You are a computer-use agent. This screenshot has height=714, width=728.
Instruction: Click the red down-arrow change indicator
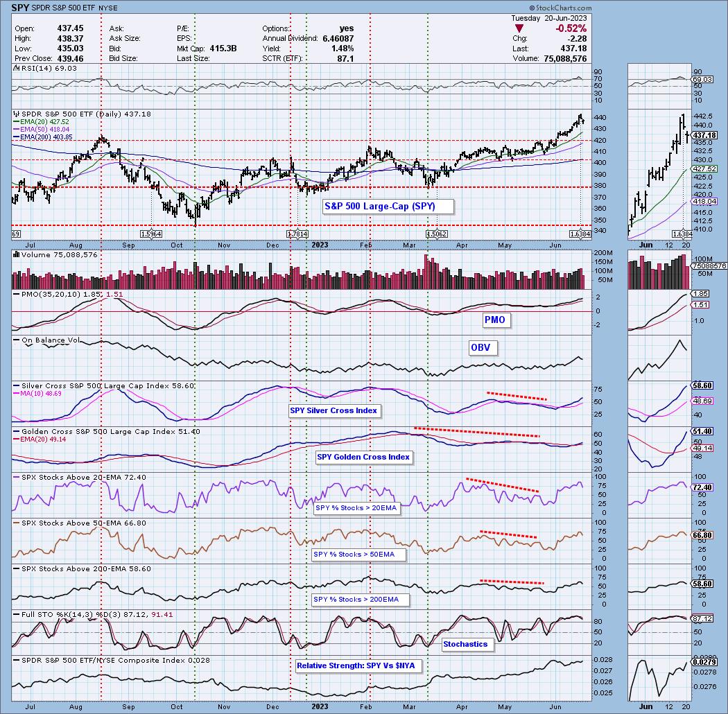519,28
